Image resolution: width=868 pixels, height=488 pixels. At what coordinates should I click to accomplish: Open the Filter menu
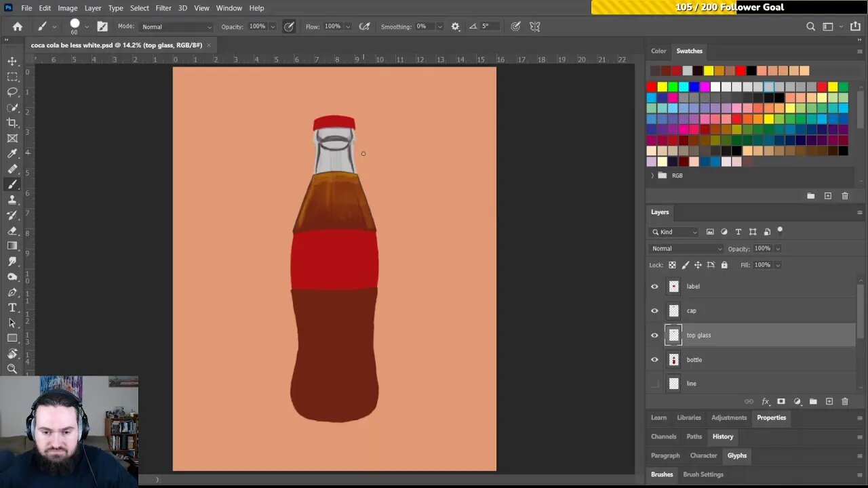pyautogui.click(x=163, y=7)
